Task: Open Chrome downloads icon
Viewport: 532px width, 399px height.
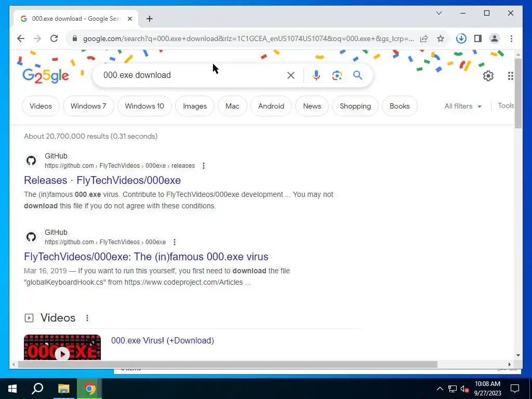Action: (x=461, y=38)
